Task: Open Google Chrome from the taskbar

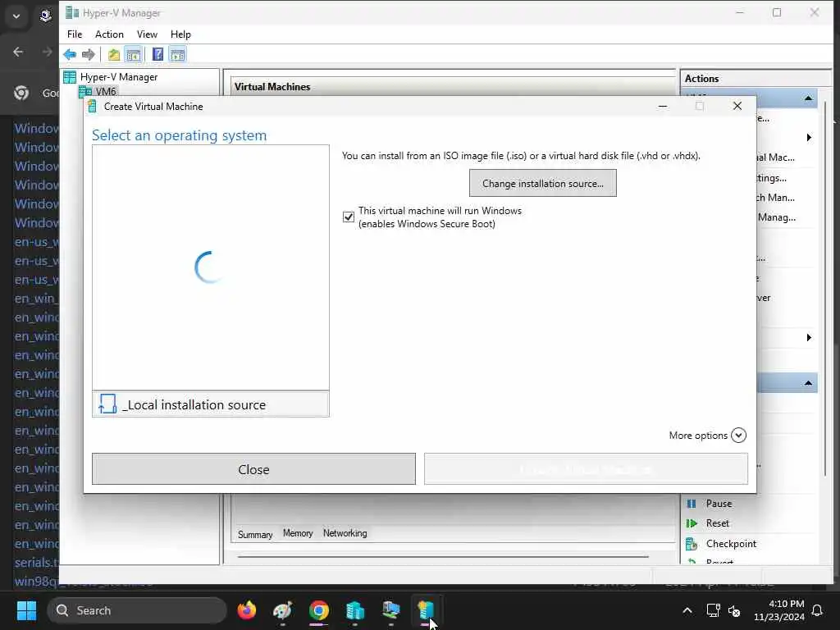Action: pos(319,610)
